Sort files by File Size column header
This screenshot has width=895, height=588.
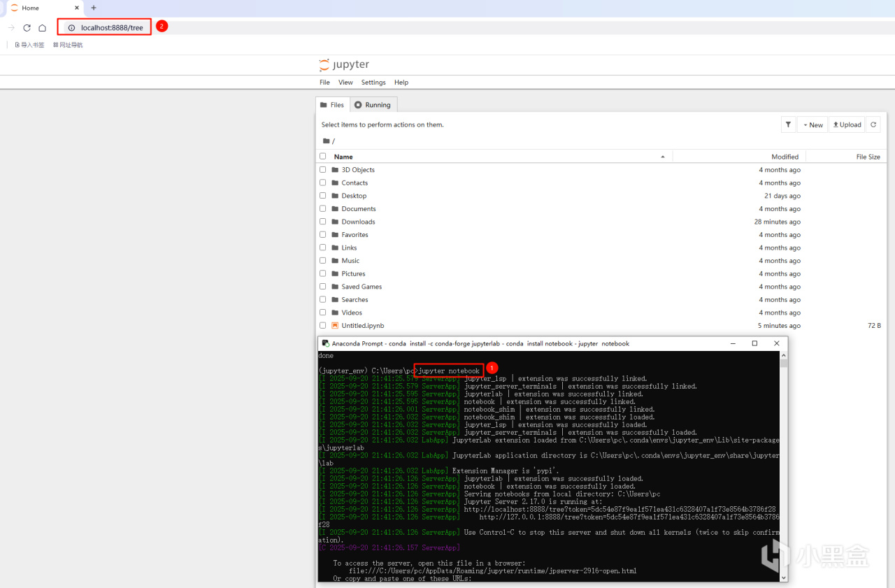868,157
